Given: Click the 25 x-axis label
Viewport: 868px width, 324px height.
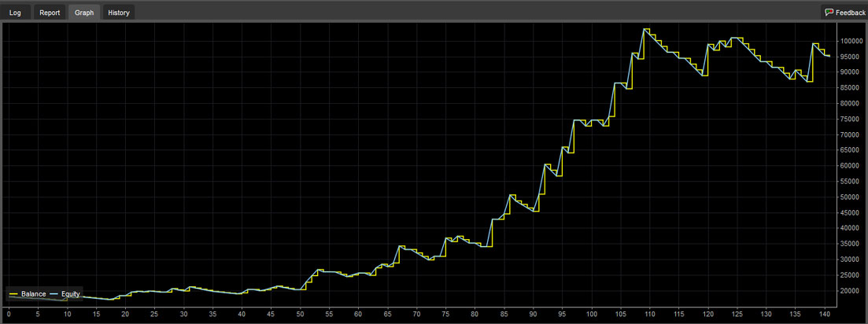Looking at the screenshot, I should (x=154, y=313).
